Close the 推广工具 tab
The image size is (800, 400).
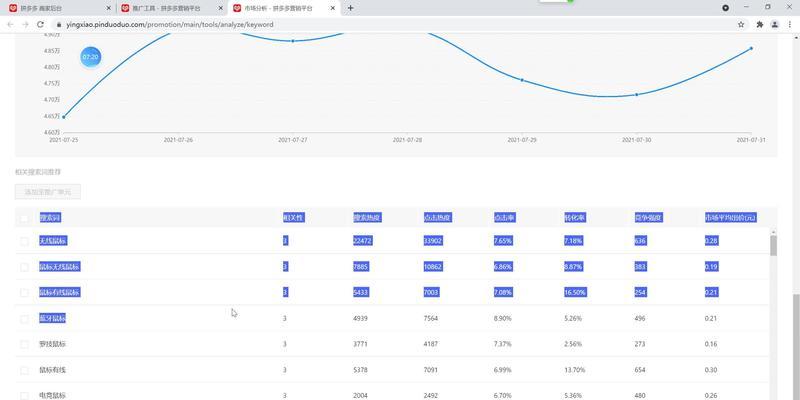point(220,8)
